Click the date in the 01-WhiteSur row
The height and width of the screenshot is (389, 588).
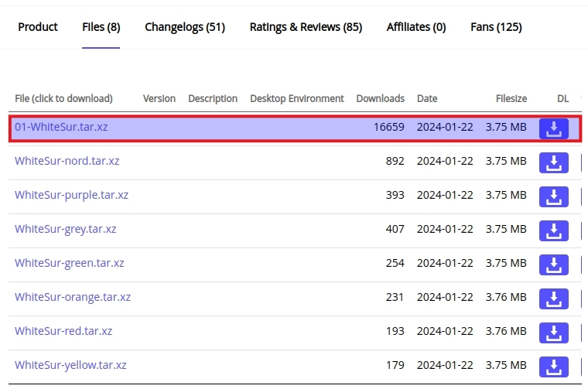445,127
